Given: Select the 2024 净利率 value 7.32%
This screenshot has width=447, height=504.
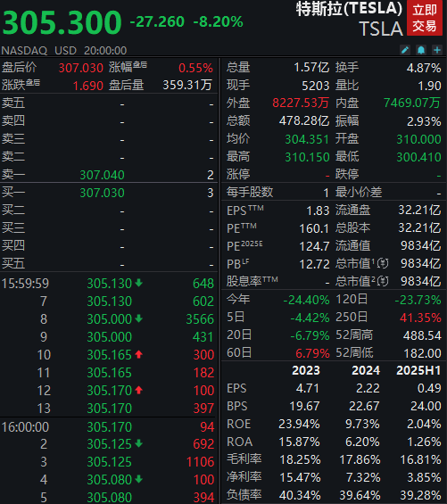Looking at the screenshot, I should pos(363,477).
